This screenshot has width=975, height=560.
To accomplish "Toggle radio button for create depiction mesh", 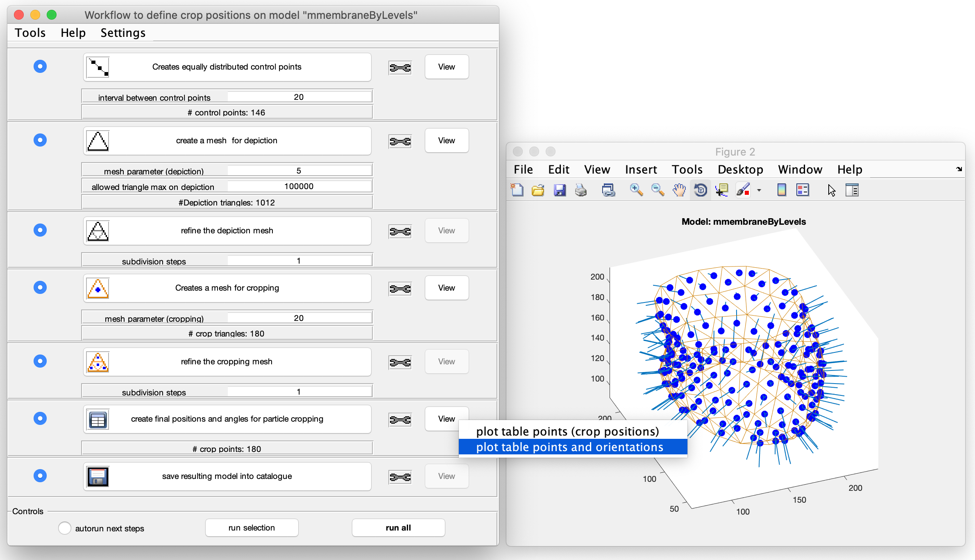I will [40, 140].
